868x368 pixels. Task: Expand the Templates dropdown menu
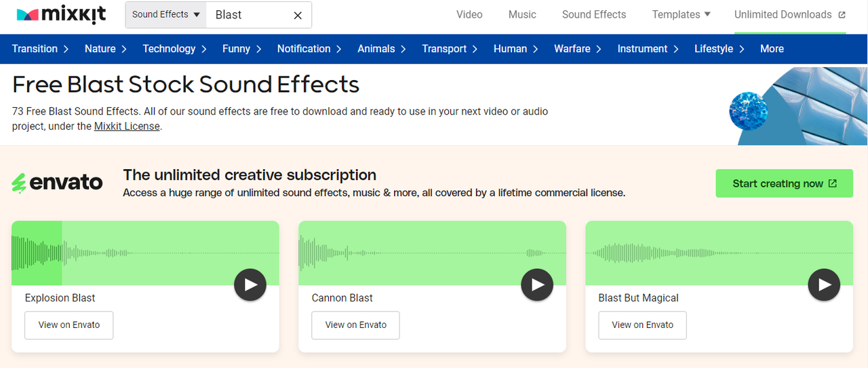tap(681, 14)
